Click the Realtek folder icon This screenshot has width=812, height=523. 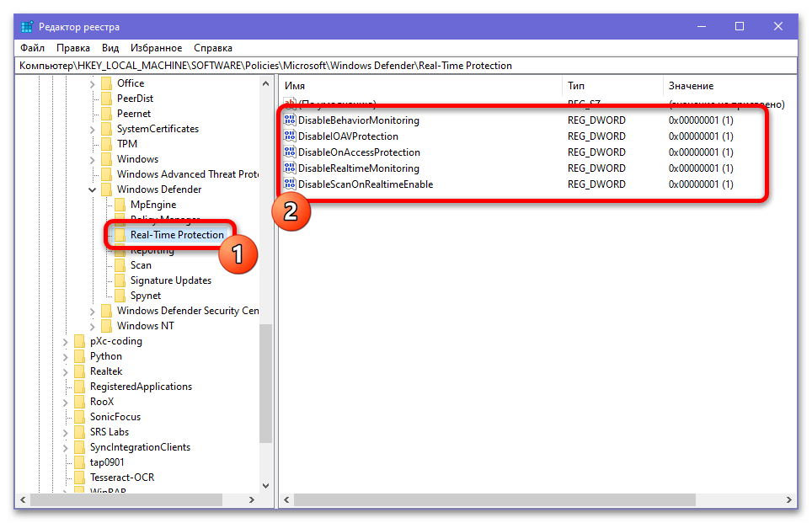pos(80,371)
